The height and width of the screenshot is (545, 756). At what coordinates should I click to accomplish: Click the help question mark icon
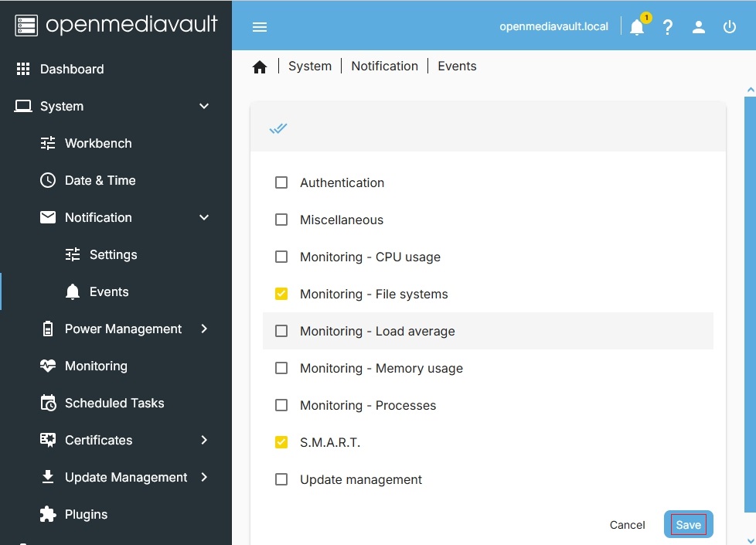coord(668,27)
